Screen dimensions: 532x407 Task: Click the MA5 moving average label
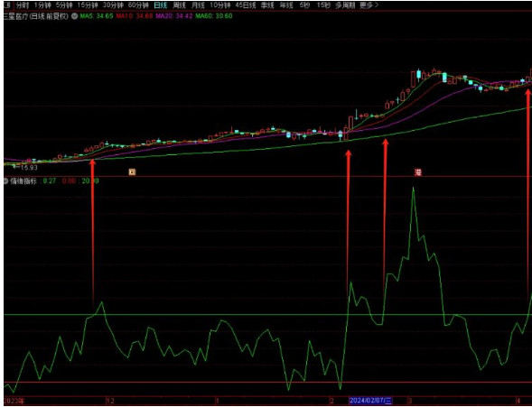pyautogui.click(x=97, y=16)
